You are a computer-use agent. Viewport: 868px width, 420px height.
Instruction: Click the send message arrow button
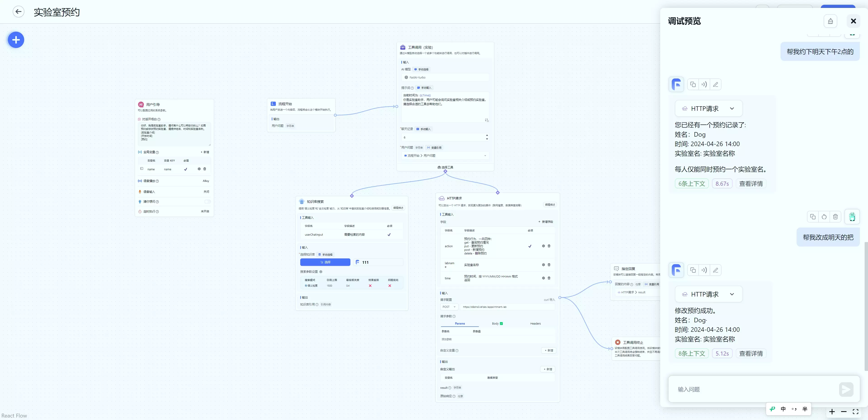click(x=846, y=389)
